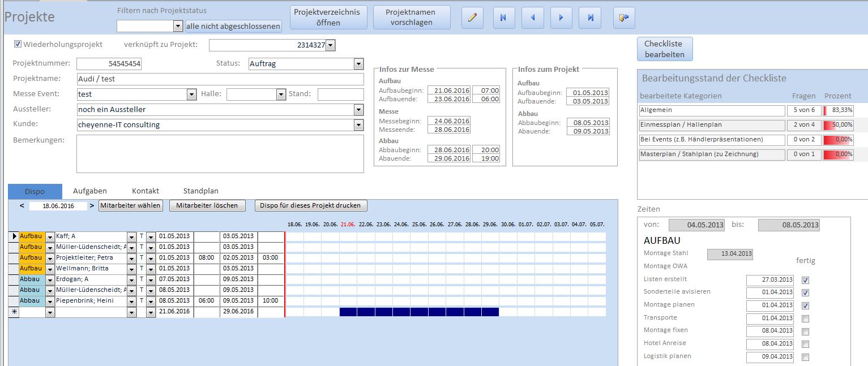Expand the Kunde dropdown list
The image size is (868, 366).
358,125
